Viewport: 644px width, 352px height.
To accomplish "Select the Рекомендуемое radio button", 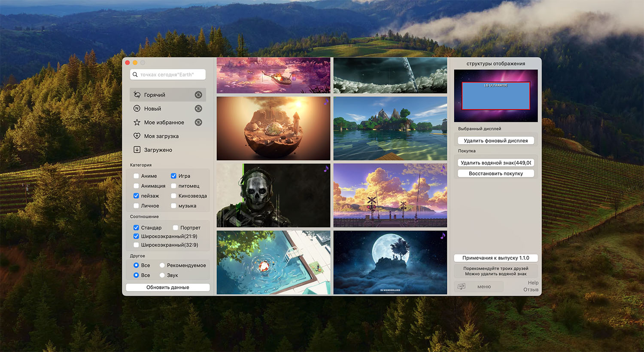I will tap(162, 266).
